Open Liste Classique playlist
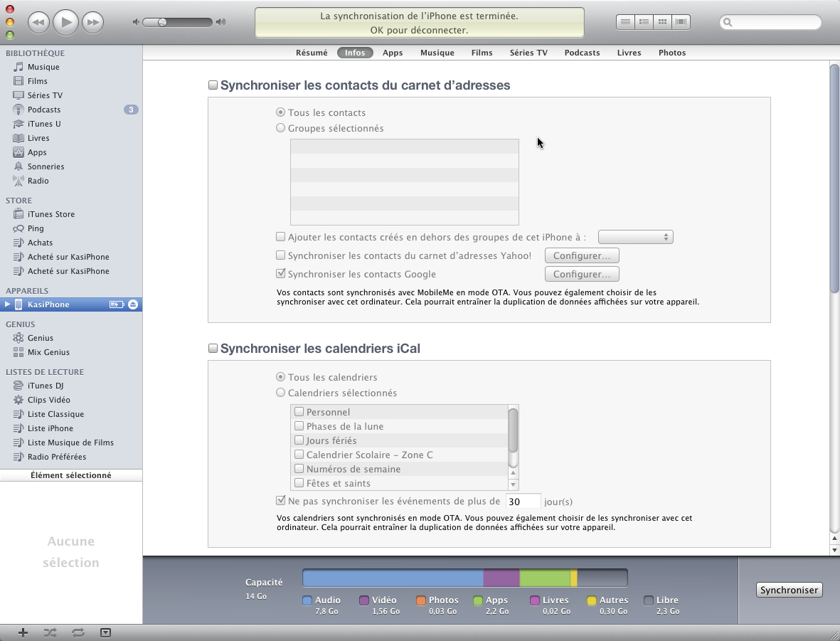 pyautogui.click(x=55, y=414)
